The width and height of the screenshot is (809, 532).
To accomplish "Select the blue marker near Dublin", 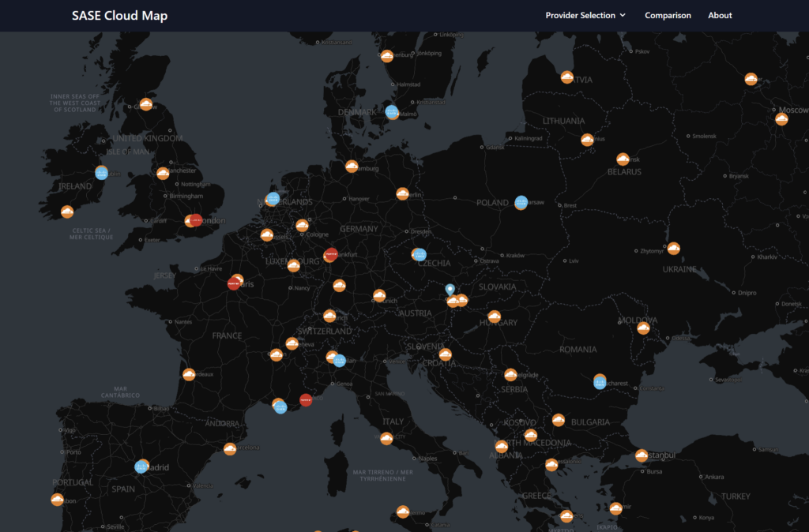I will pyautogui.click(x=102, y=174).
